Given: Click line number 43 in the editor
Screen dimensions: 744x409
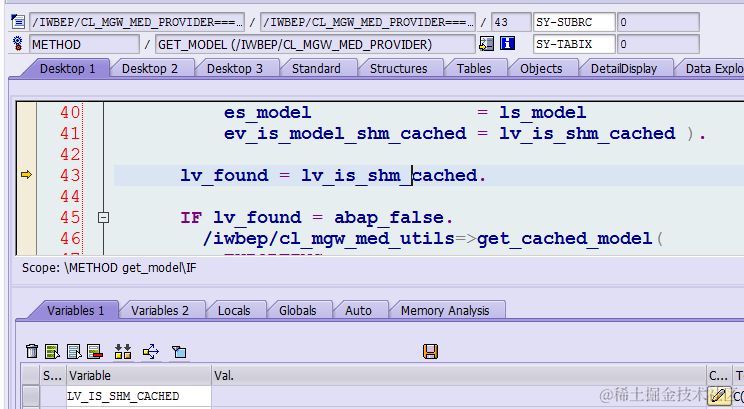Looking at the screenshot, I should click(70, 175).
